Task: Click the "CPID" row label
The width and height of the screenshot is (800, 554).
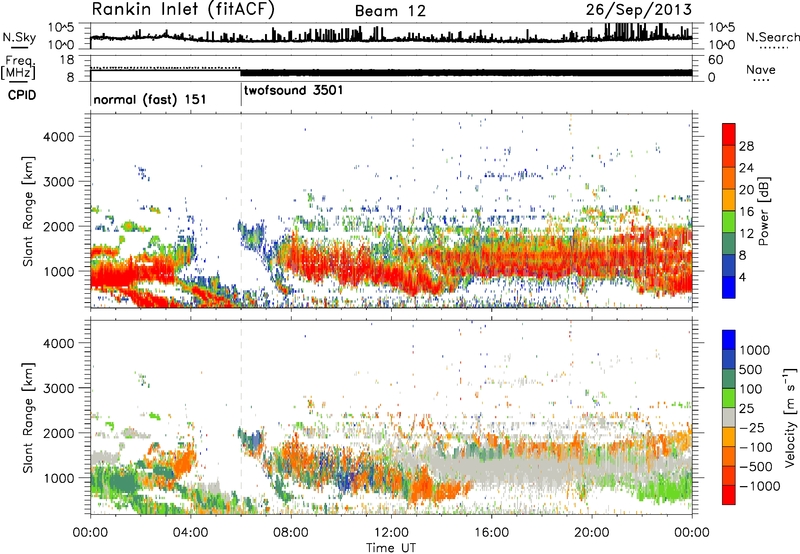Action: coord(22,95)
